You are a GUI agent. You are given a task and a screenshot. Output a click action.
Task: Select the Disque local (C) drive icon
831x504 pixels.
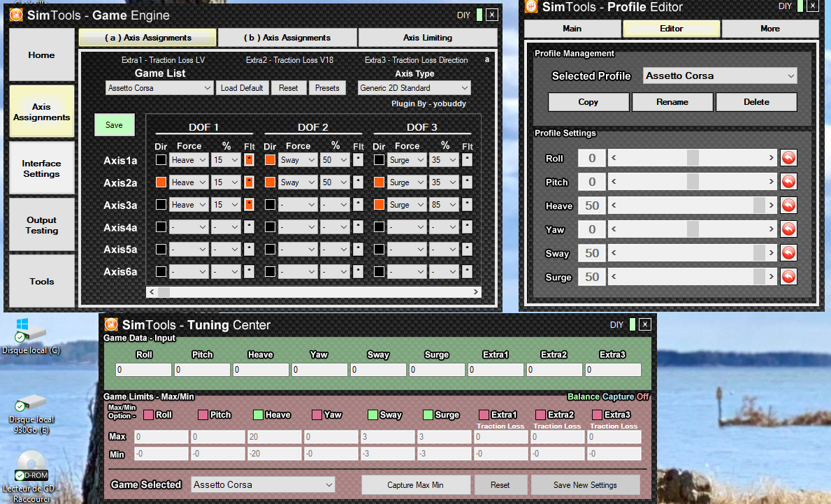coord(31,337)
